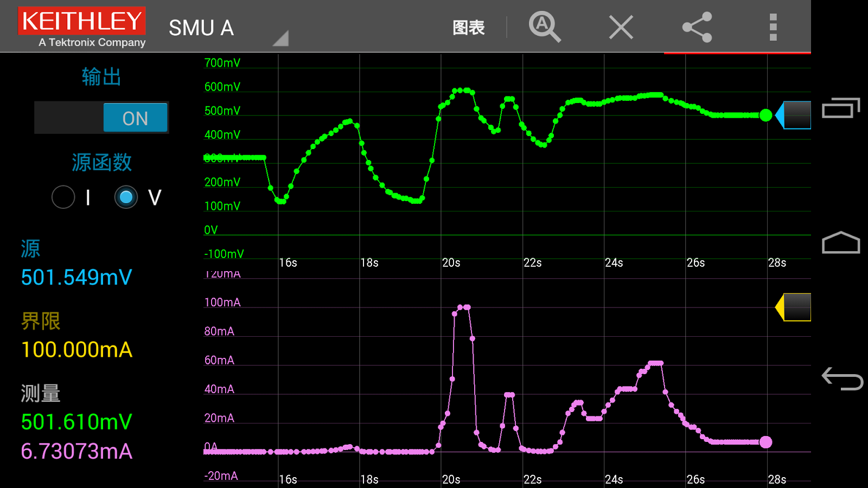868x488 pixels.
Task: Select the I source function radio
Action: 63,197
